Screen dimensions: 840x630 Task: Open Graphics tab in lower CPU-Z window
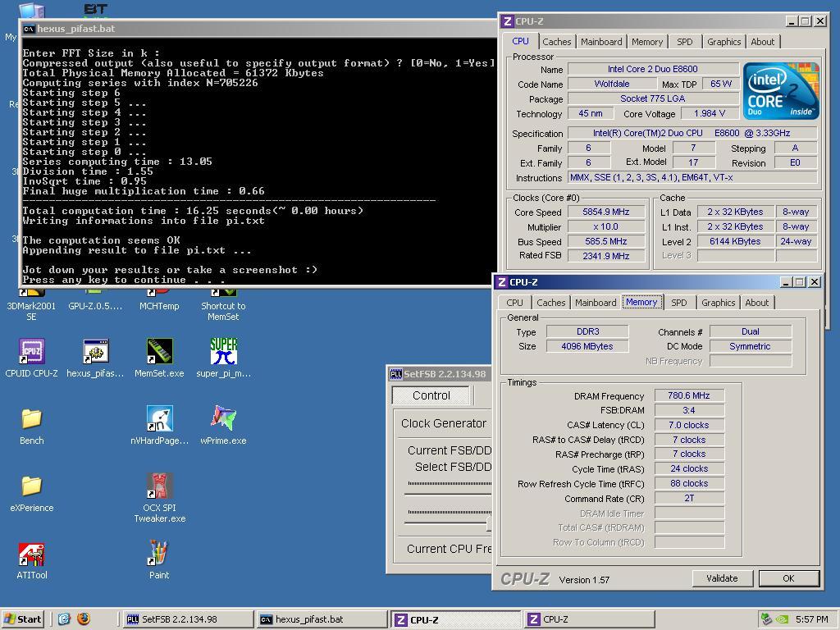718,303
